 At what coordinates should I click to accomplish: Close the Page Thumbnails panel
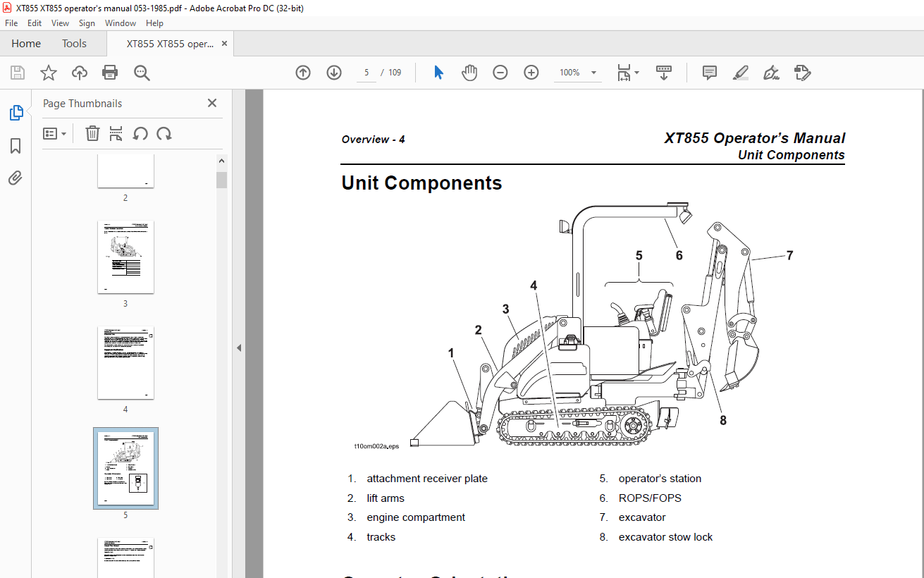click(x=212, y=103)
